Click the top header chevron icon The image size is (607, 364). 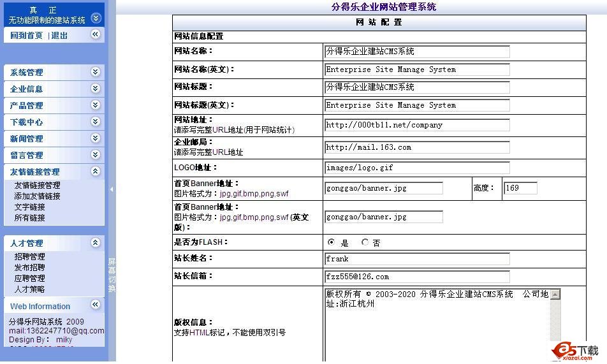click(96, 18)
